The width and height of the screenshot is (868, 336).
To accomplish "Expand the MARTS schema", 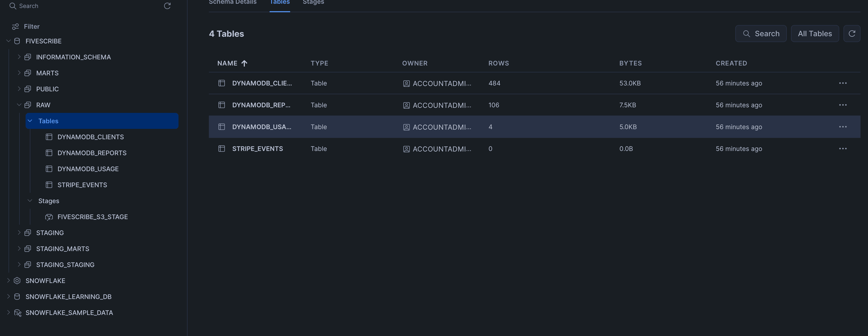I will point(19,73).
